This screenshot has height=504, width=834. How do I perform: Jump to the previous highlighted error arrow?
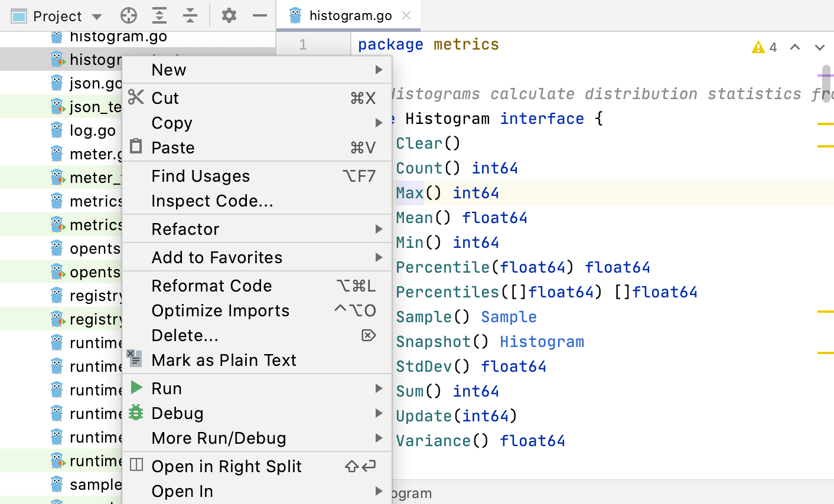click(x=795, y=47)
